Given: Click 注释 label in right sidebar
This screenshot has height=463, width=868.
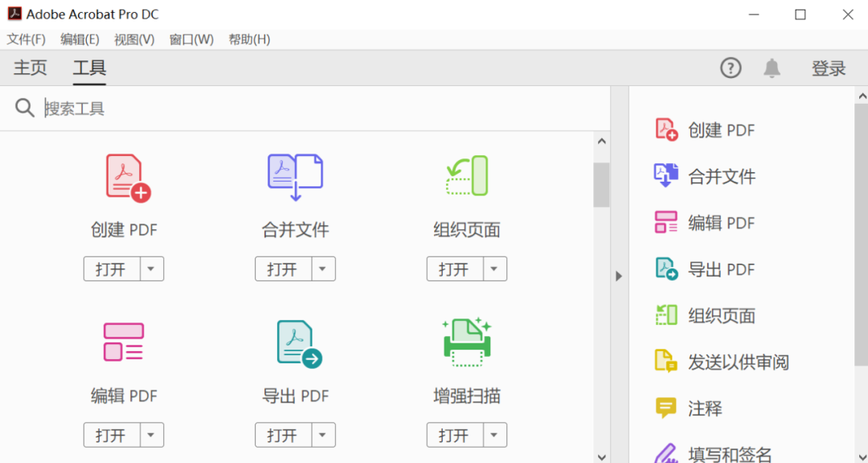Looking at the screenshot, I should point(706,408).
